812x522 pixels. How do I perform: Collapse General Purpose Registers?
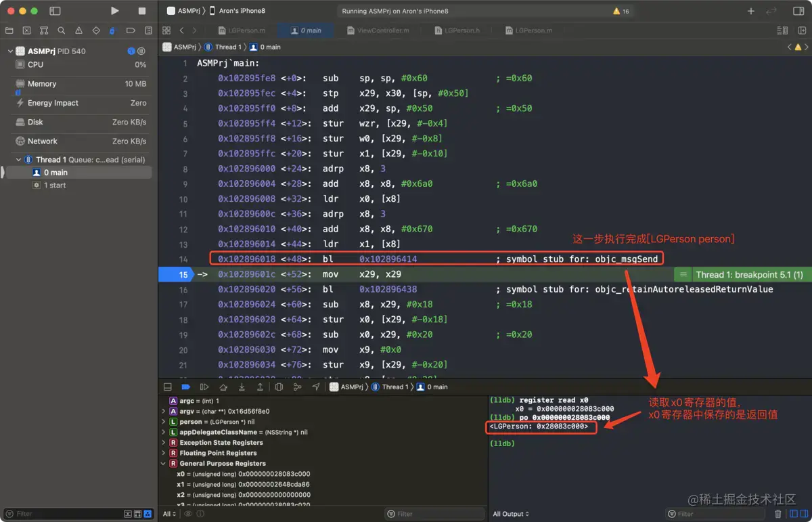click(x=164, y=464)
